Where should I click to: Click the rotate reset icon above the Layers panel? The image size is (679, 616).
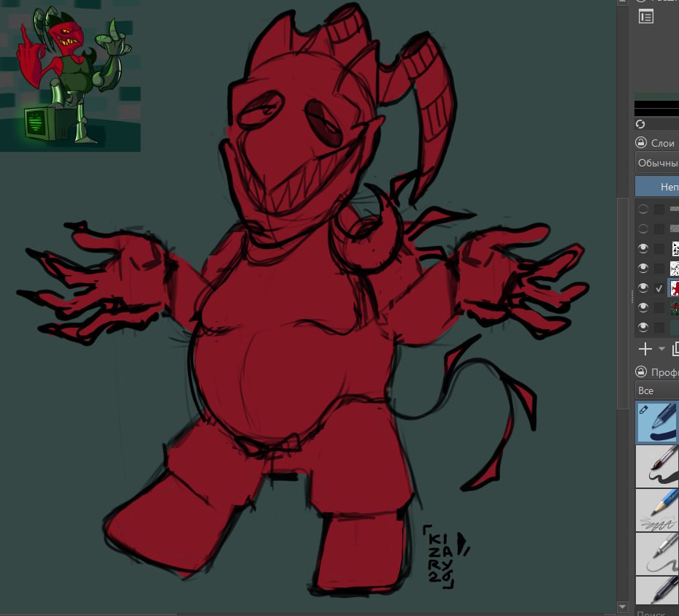pos(640,124)
